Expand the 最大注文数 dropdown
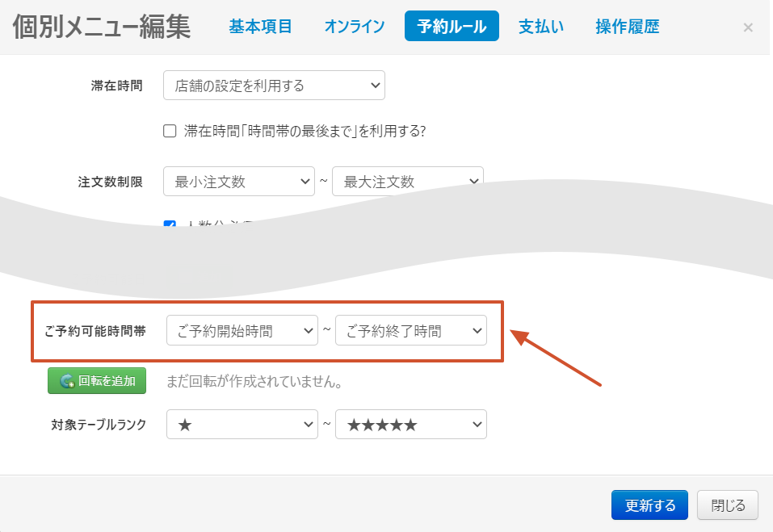This screenshot has height=532, width=773. click(x=408, y=182)
